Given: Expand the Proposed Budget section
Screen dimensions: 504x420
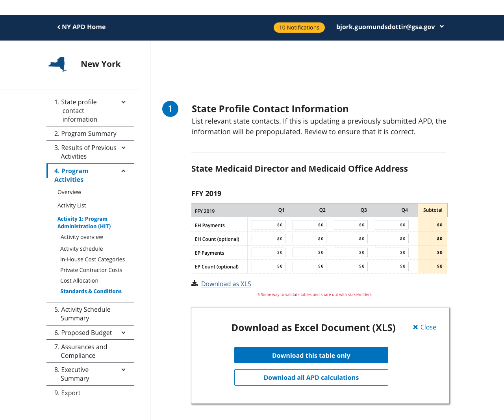Looking at the screenshot, I should point(123,332).
